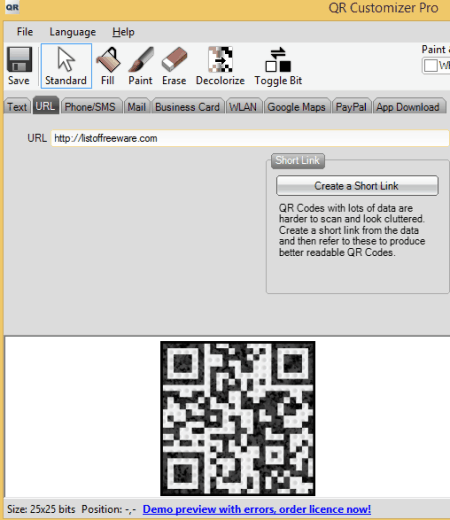The width and height of the screenshot is (450, 520).
Task: Select the Standard cursor tool
Action: pos(66,66)
